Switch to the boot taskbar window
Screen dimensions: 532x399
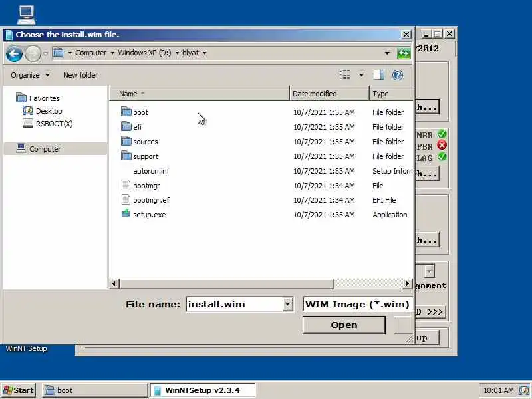95,390
